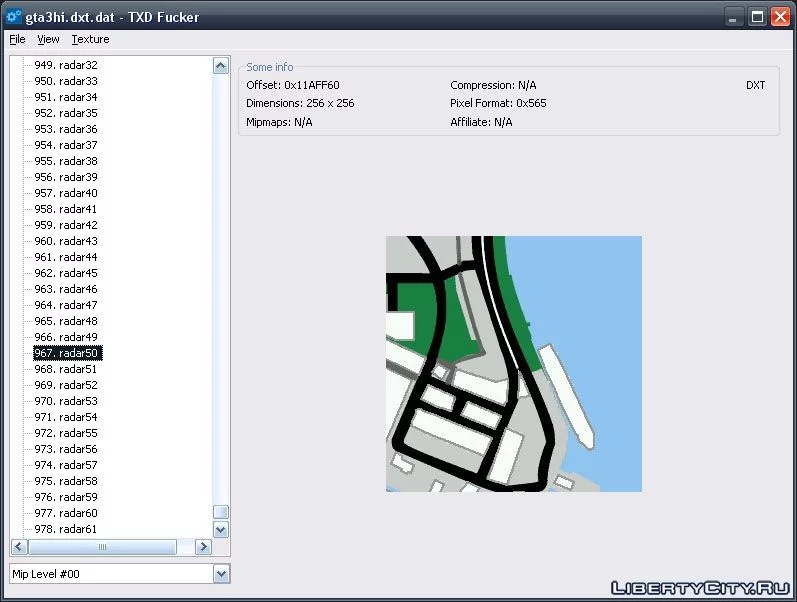Select texture 953. radar36
The height and width of the screenshot is (602, 797).
coord(66,129)
